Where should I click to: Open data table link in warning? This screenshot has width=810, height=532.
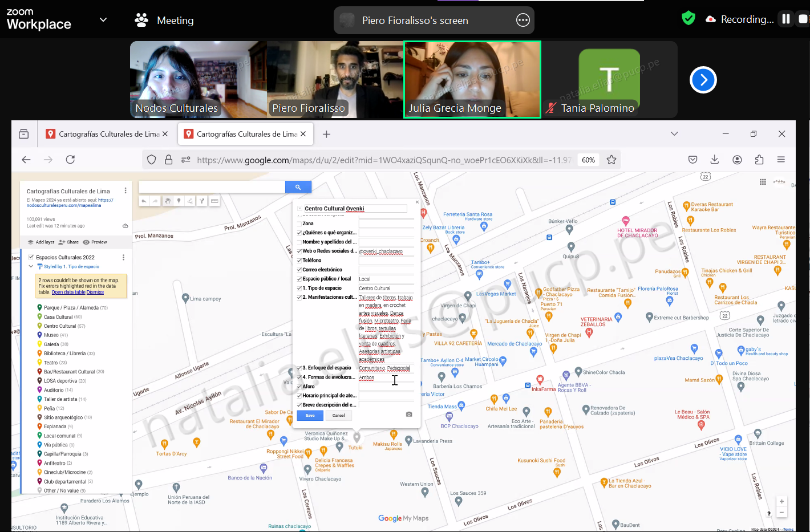(x=68, y=293)
